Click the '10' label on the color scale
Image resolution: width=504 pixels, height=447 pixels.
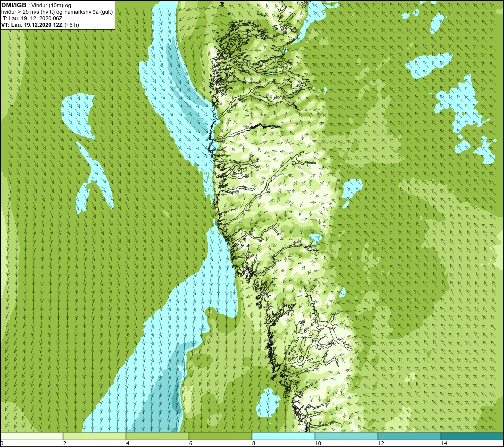point(318,443)
